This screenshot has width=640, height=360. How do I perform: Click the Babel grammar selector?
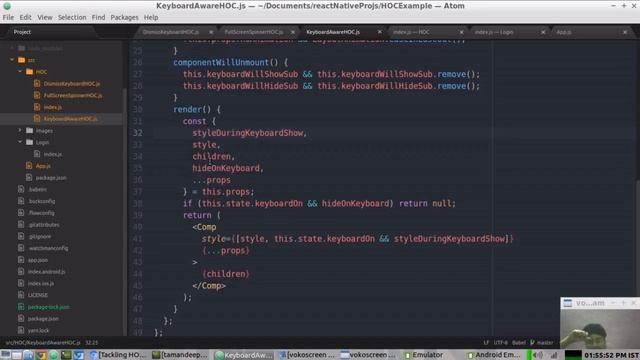[519, 342]
